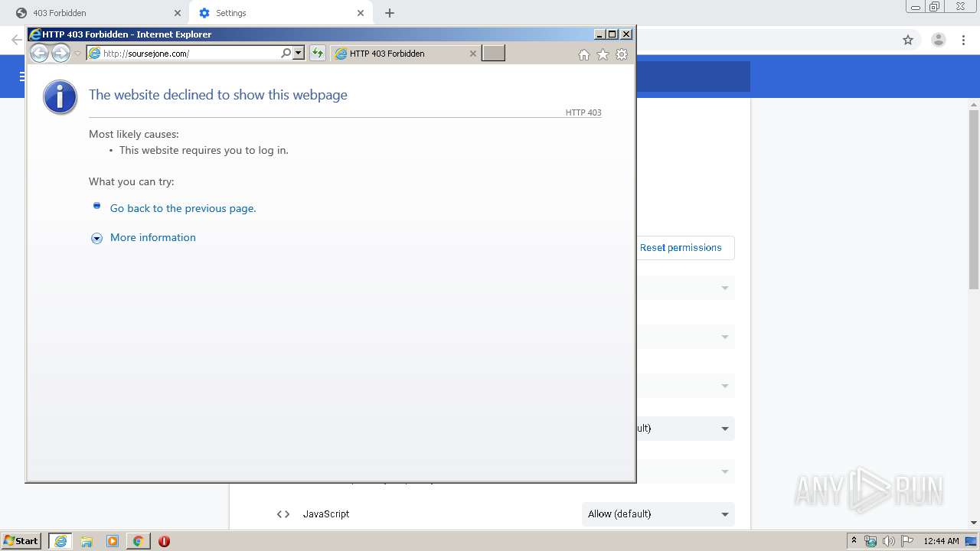980x551 pixels.
Task: Open the JavaScript Allow (default) dropdown
Action: click(658, 514)
